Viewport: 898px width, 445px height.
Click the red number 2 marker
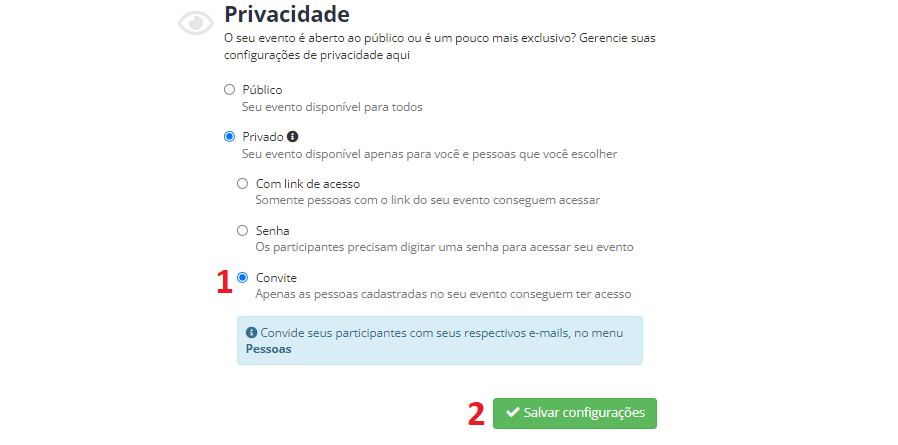point(476,414)
